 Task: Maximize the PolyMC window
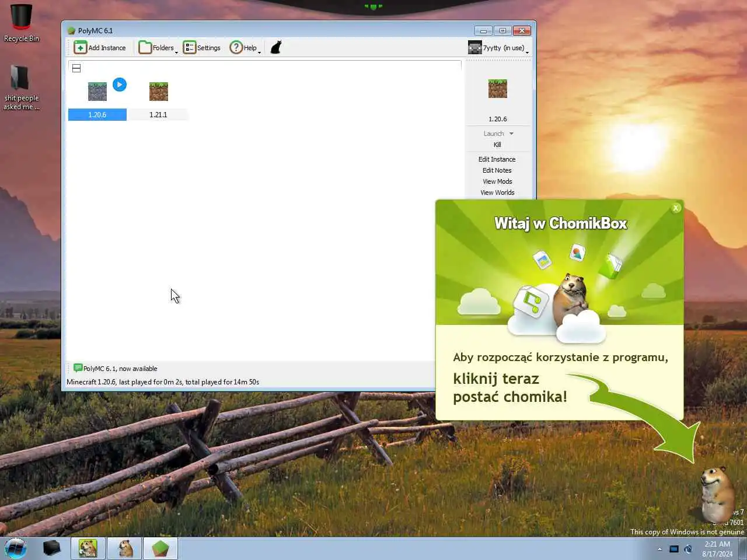502,30
